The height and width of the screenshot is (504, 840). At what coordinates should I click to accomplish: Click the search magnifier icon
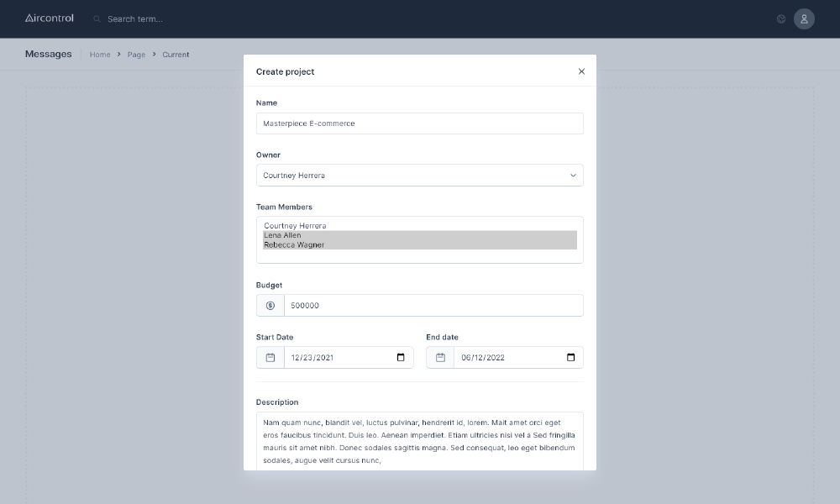pos(95,18)
